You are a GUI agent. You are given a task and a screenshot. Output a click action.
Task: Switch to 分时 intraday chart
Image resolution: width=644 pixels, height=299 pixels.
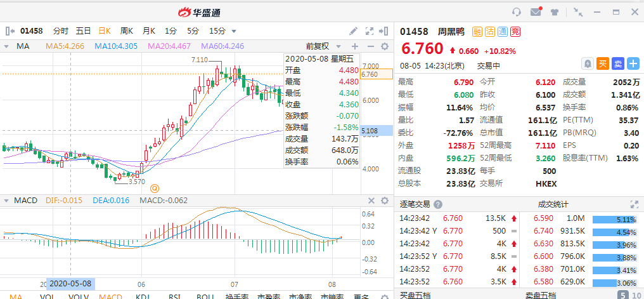[x=61, y=31]
